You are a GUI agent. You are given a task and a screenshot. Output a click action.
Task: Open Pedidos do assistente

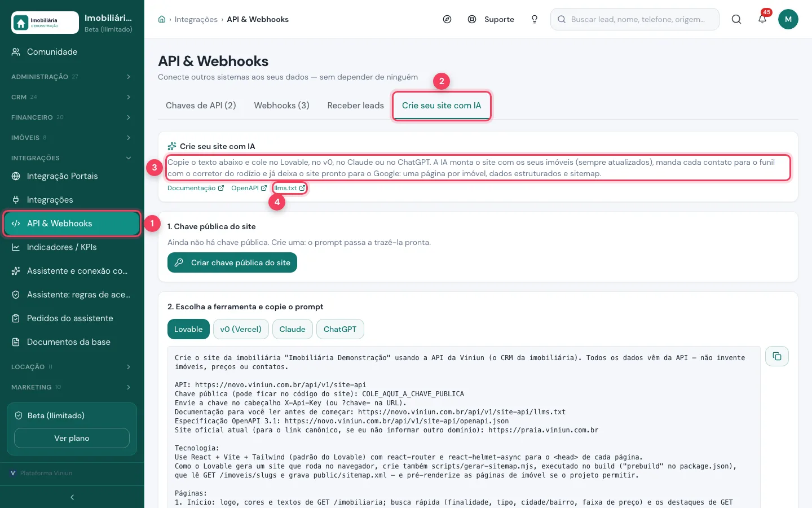point(72,318)
